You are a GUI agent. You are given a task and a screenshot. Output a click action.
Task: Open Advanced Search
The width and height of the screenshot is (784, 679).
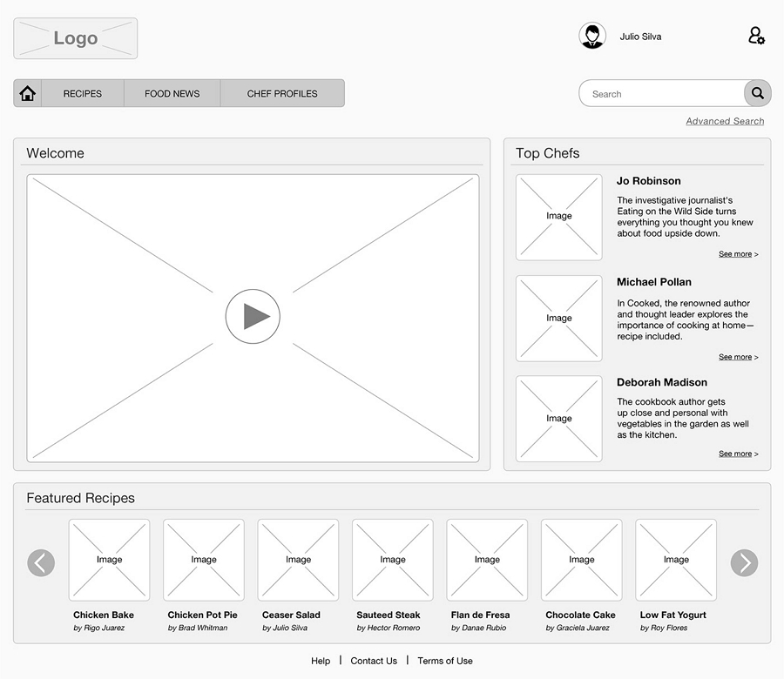click(725, 121)
